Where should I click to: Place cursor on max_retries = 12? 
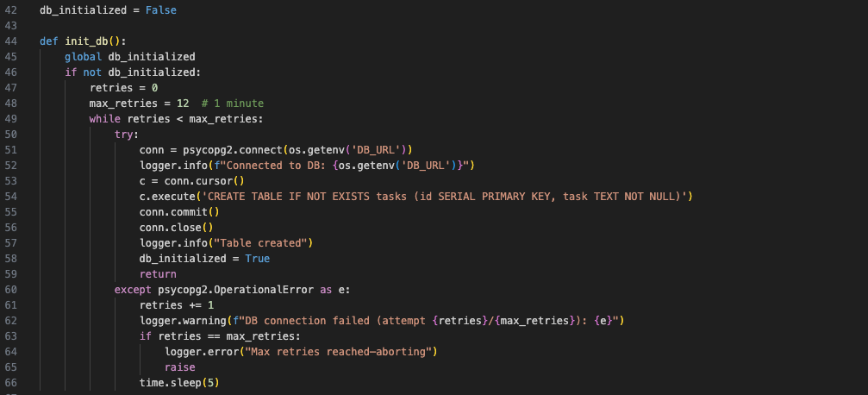pos(139,103)
